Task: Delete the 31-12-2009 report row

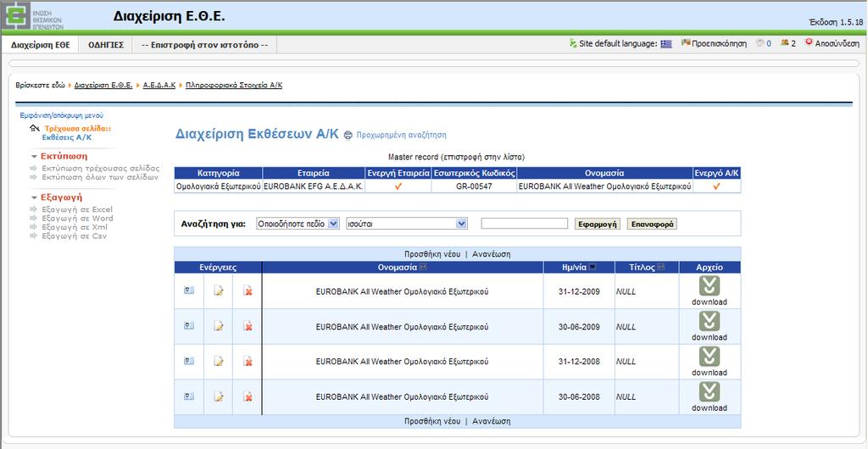Action: click(x=248, y=291)
